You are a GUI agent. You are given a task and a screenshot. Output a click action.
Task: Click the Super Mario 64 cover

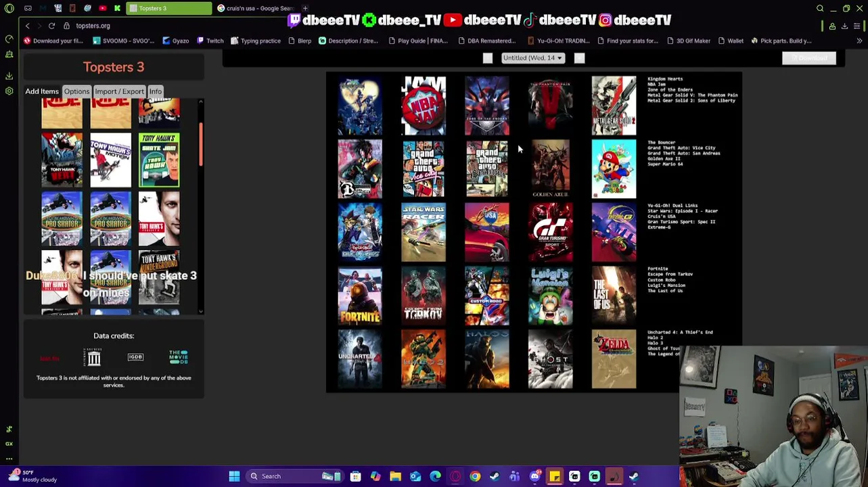[x=614, y=169]
